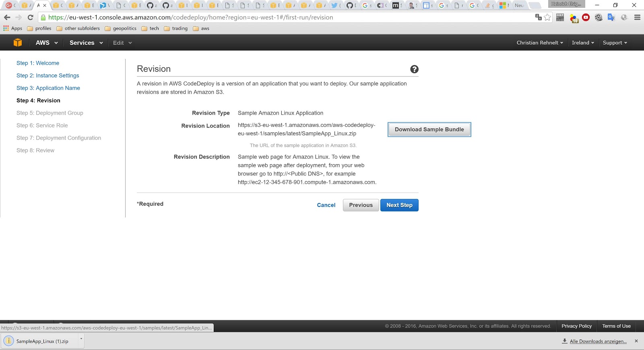Select Step 4: Revision in sidebar
The height and width of the screenshot is (350, 644).
(x=38, y=101)
